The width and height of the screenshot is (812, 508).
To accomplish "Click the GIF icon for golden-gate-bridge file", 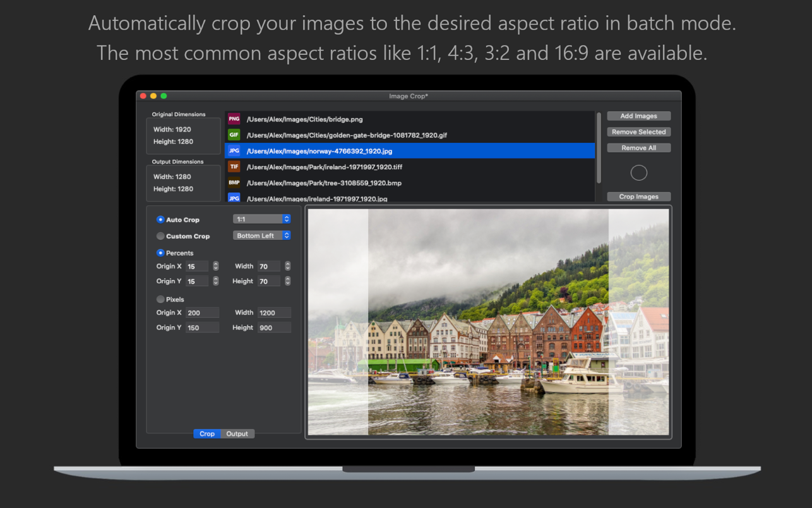I will click(234, 135).
